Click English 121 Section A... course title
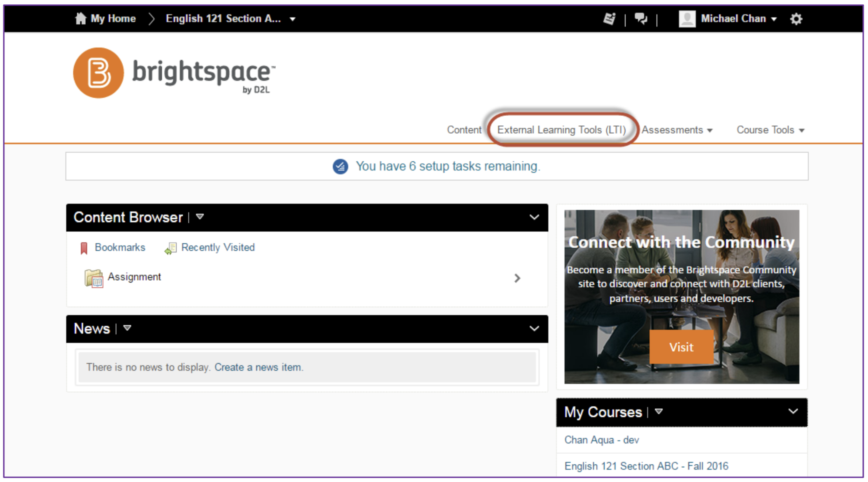868x482 pixels. point(223,18)
